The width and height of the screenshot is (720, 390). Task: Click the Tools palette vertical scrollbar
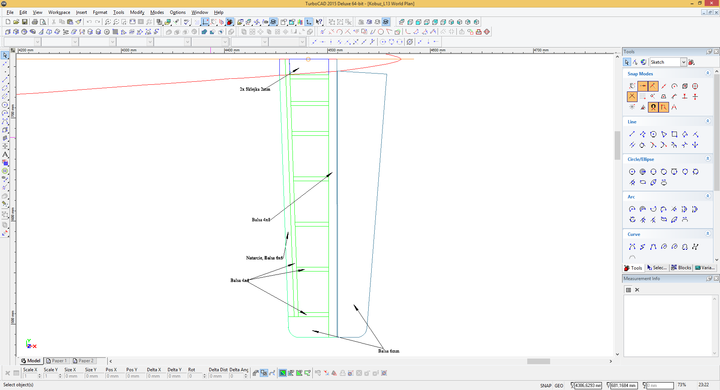click(717, 133)
